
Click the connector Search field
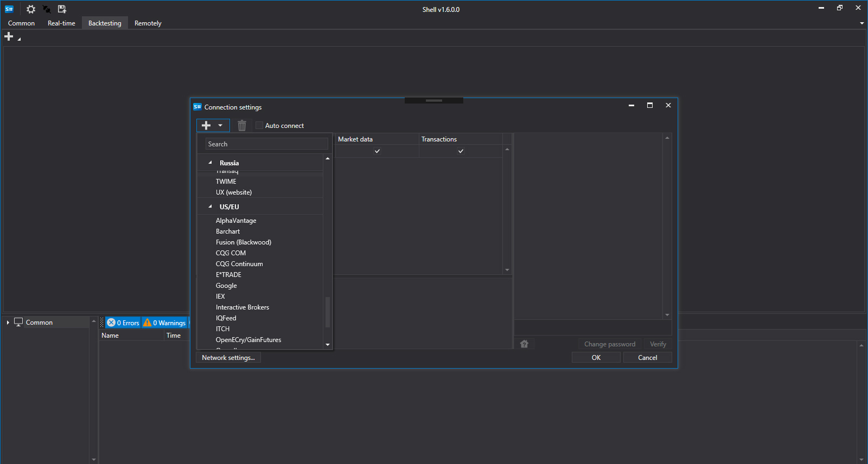click(266, 144)
